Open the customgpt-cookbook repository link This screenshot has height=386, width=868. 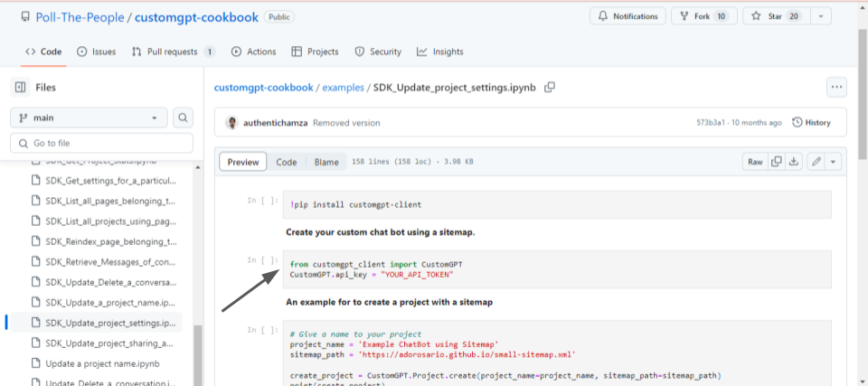coord(196,17)
